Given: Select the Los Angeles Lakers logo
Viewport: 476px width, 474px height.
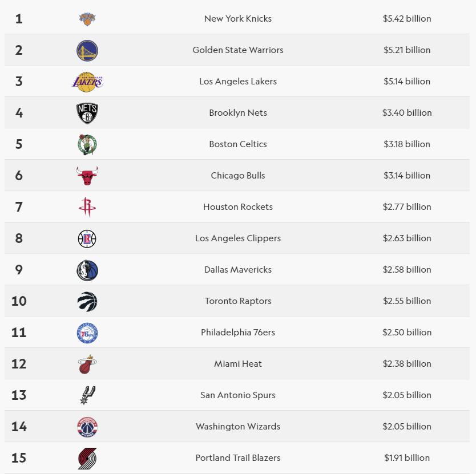Looking at the screenshot, I should 87,82.
